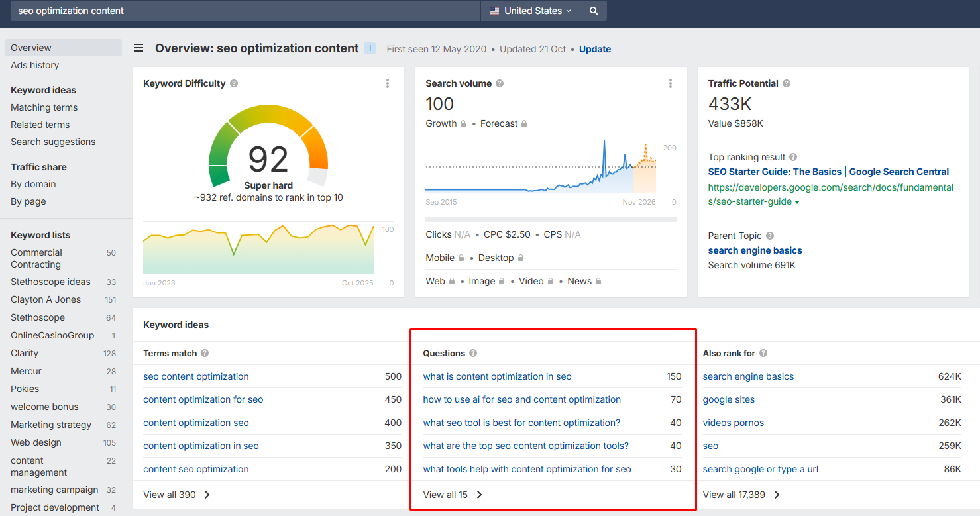Viewport: 980px width, 516px height.
Task: Click the keyword search input field
Action: [245, 11]
